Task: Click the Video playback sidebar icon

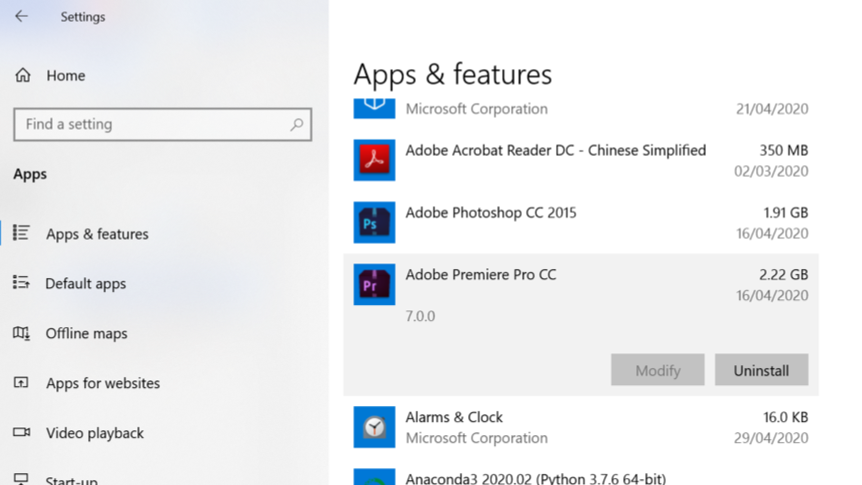Action: coord(21,433)
